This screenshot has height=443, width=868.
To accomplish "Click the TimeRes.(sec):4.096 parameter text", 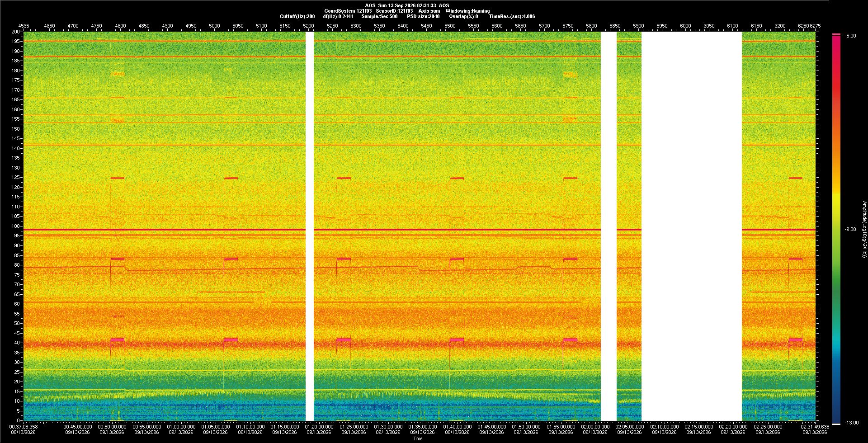I will (512, 16).
